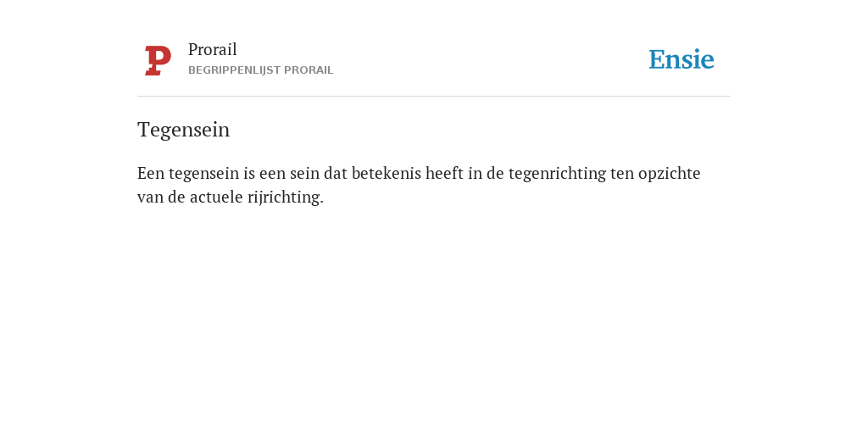868x434 pixels.
Task: Click 'Een' at the start of the definition
Action: 151,173
